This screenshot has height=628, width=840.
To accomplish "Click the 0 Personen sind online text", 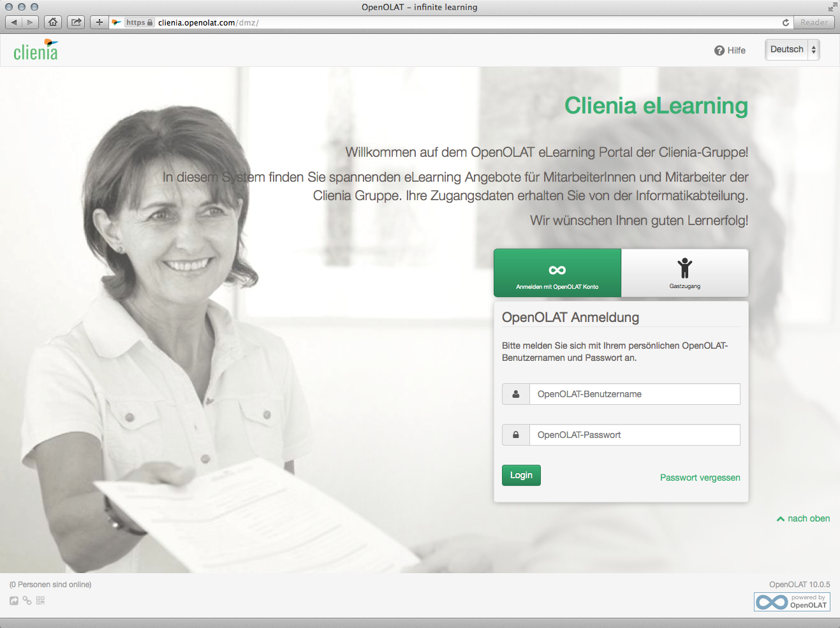I will coord(50,584).
